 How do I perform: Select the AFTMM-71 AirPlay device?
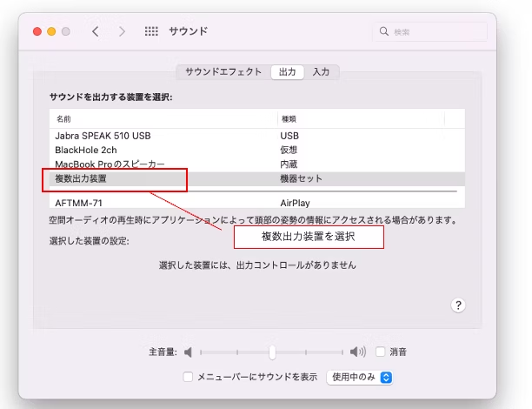(256, 203)
